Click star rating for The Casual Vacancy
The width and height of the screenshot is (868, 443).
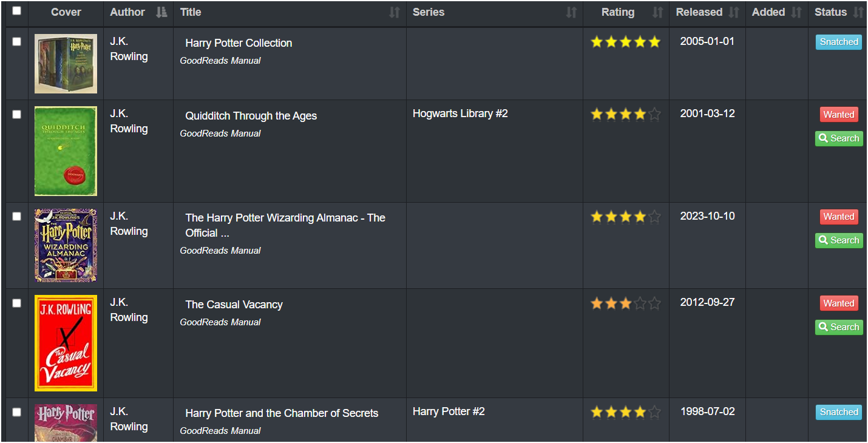(x=625, y=303)
